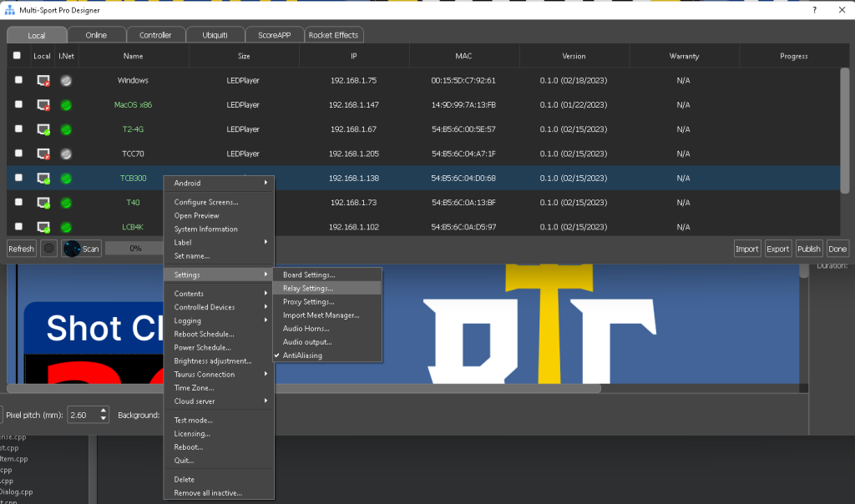This screenshot has width=855, height=504.
Task: Check the T2-4G row checkbox
Action: click(x=18, y=129)
